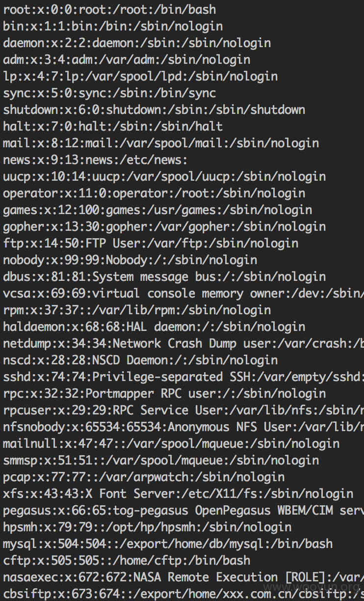Select the ftp FTP User line

[x=151, y=243]
